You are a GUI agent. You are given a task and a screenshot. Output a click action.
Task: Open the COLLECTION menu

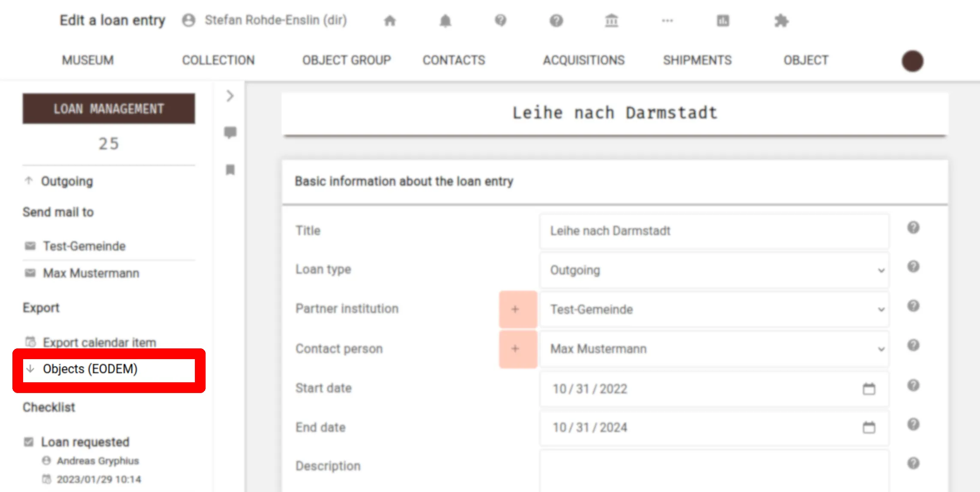(x=218, y=60)
